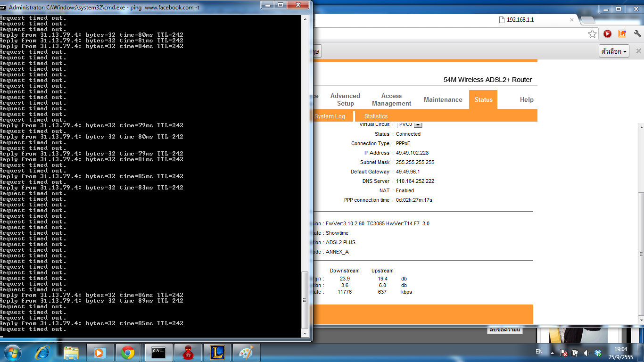Click the DNS Server value 110.164.252.222
The width and height of the screenshot is (644, 362).
415,181
